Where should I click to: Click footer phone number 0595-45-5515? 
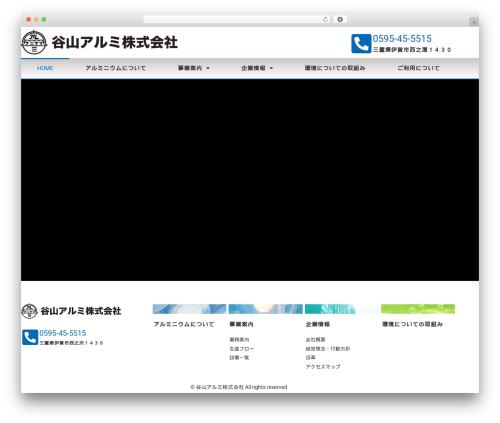63,333
